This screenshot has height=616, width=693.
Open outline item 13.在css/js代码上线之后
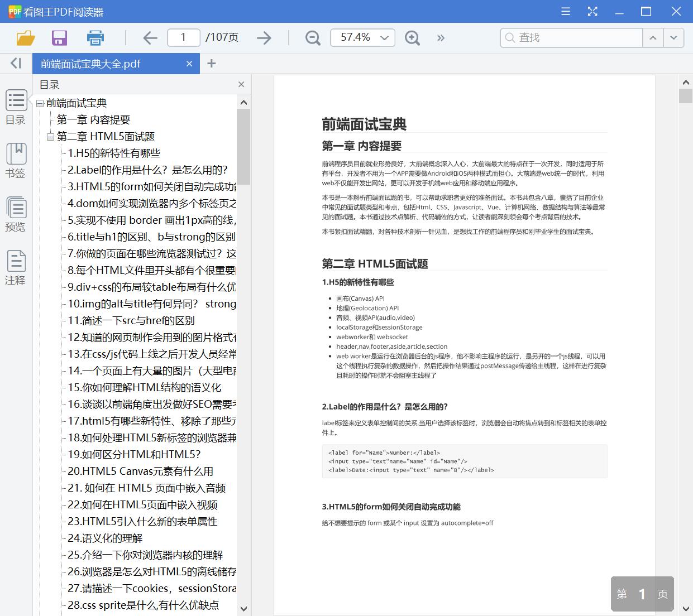pos(152,354)
